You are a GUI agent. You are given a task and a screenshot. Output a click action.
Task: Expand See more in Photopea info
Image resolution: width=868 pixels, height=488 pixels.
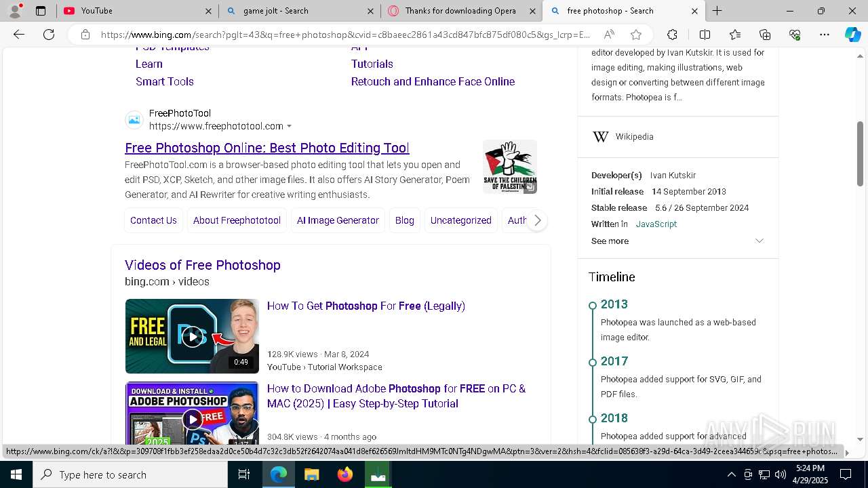coord(677,241)
